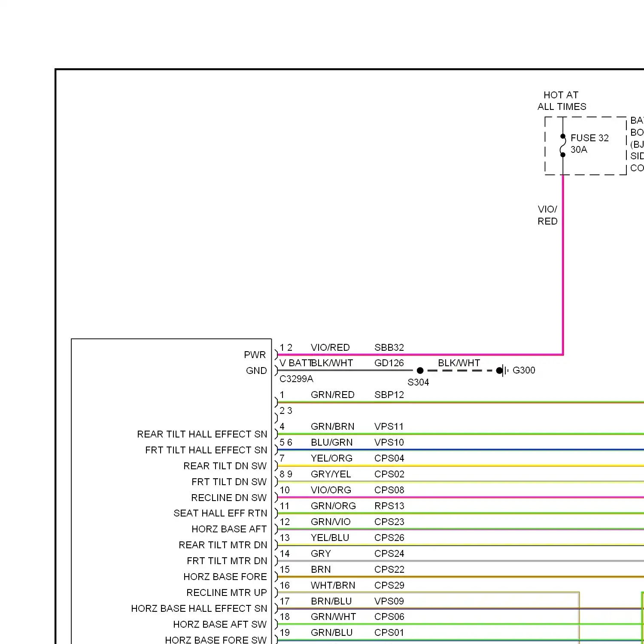
Task: Click the fuse symbol inside dashed box
Action: coord(563,146)
